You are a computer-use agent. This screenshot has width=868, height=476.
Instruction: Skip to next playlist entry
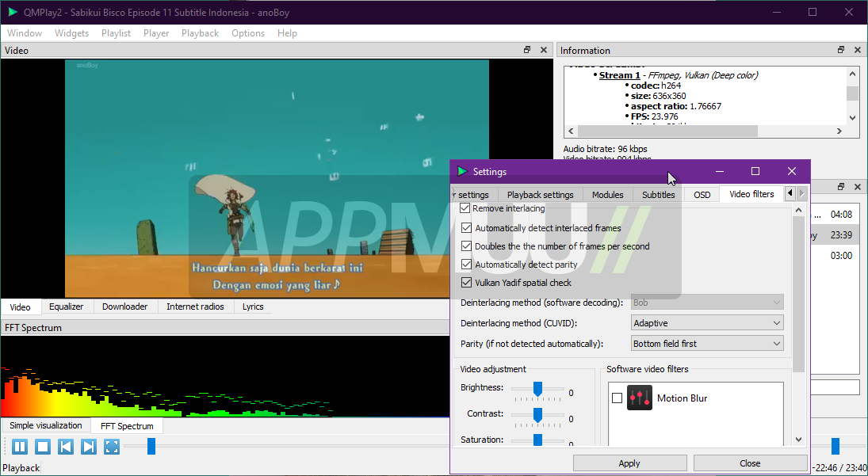tap(89, 447)
